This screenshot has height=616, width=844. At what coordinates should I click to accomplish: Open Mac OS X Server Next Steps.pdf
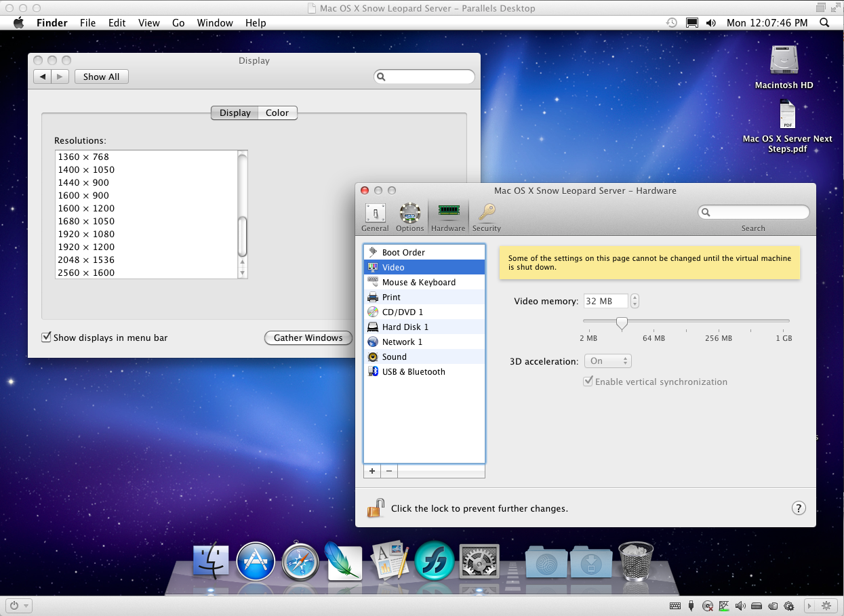pyautogui.click(x=787, y=126)
